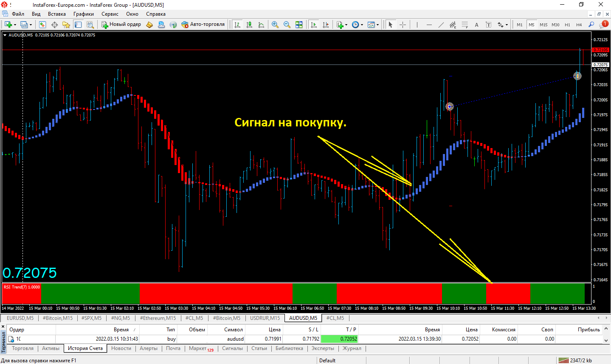
Task: Open the Templates icon
Action: point(371,25)
